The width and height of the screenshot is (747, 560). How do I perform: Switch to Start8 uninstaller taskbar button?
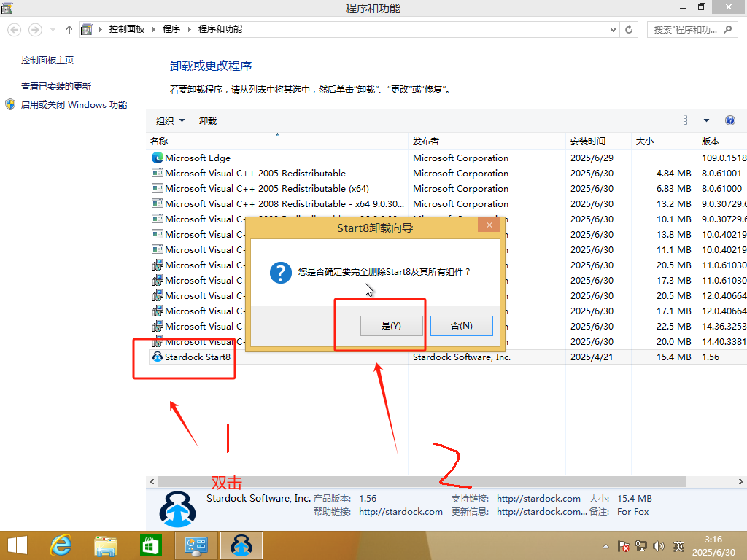point(241,545)
